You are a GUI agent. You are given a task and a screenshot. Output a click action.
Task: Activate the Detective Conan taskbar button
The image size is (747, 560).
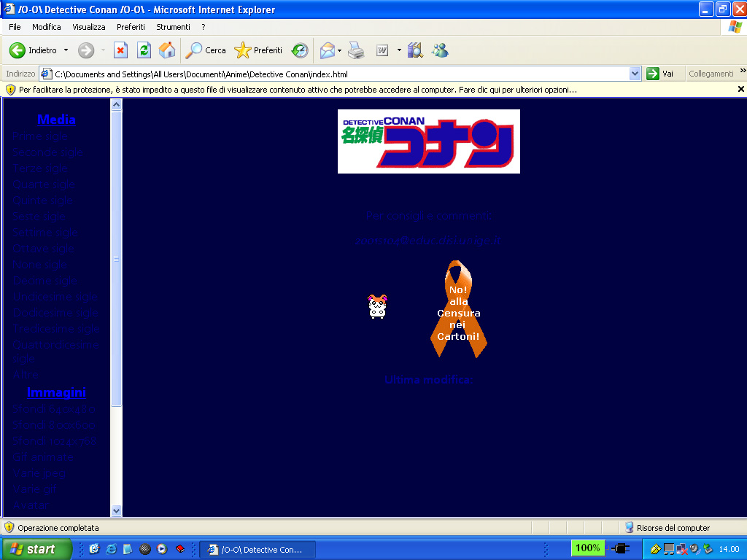click(x=258, y=550)
